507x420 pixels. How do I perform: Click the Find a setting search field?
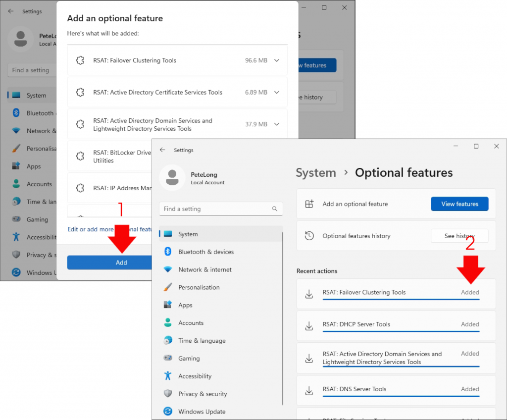coord(215,209)
